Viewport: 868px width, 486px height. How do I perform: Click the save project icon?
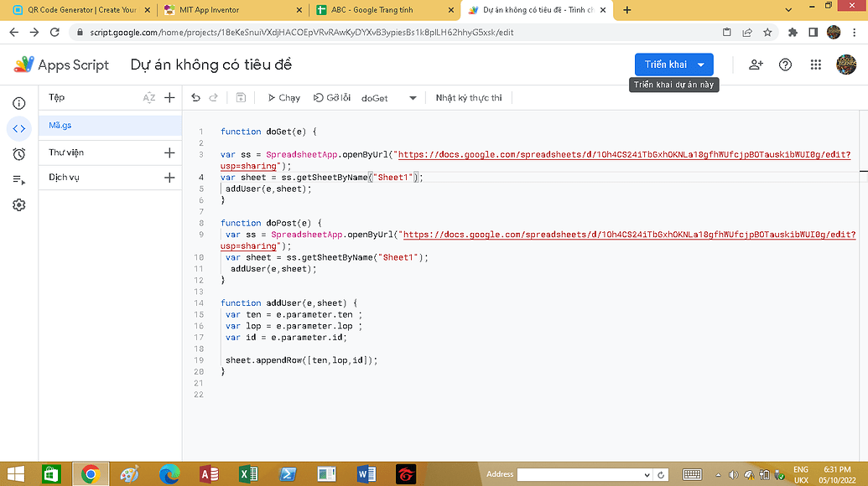[241, 98]
